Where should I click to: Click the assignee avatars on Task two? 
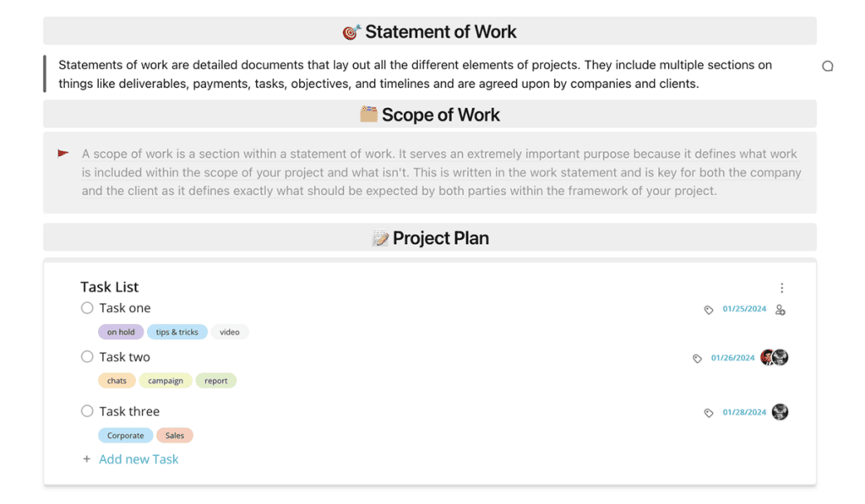click(x=774, y=357)
